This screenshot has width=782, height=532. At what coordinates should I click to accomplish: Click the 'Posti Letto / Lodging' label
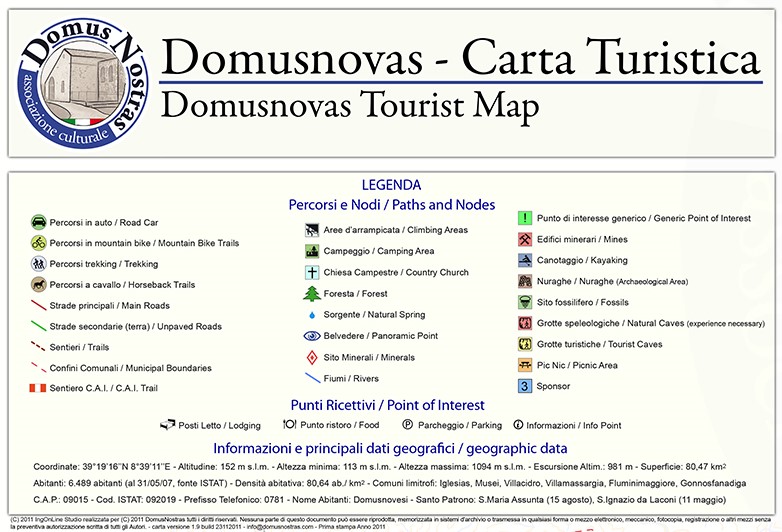coord(219,425)
